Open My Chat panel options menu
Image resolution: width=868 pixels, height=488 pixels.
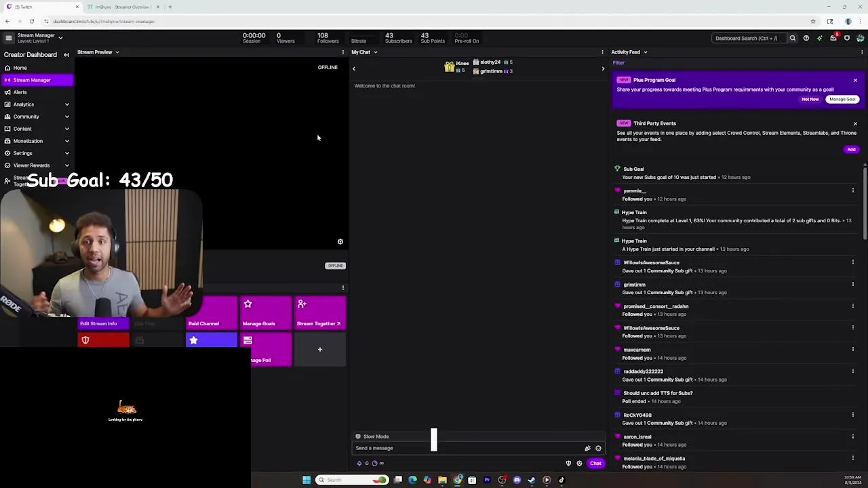pos(602,52)
